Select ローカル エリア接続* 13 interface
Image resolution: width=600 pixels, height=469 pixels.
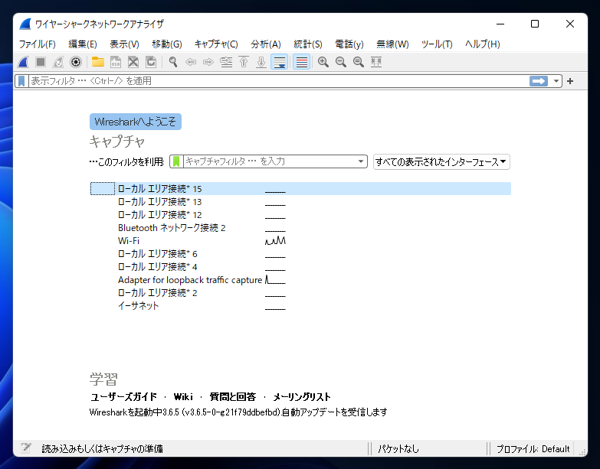[300, 202]
